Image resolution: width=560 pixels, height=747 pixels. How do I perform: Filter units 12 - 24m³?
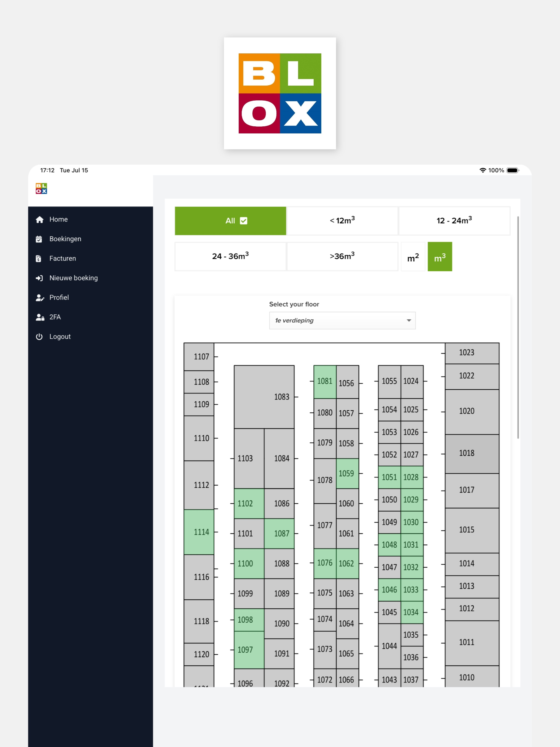coord(454,221)
